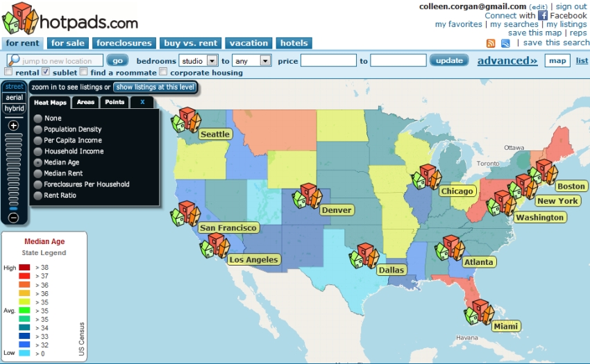Click the Miami houses map marker
The height and width of the screenshot is (364, 590).
point(479,312)
